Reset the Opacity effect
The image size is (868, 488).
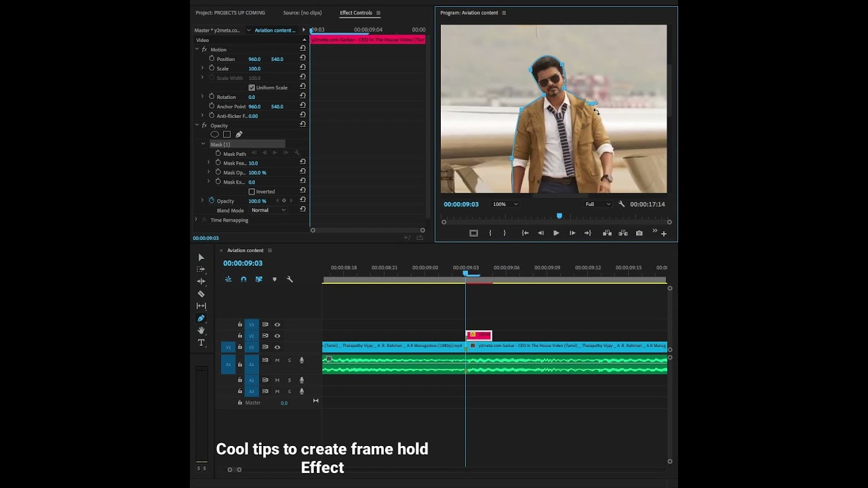point(303,125)
